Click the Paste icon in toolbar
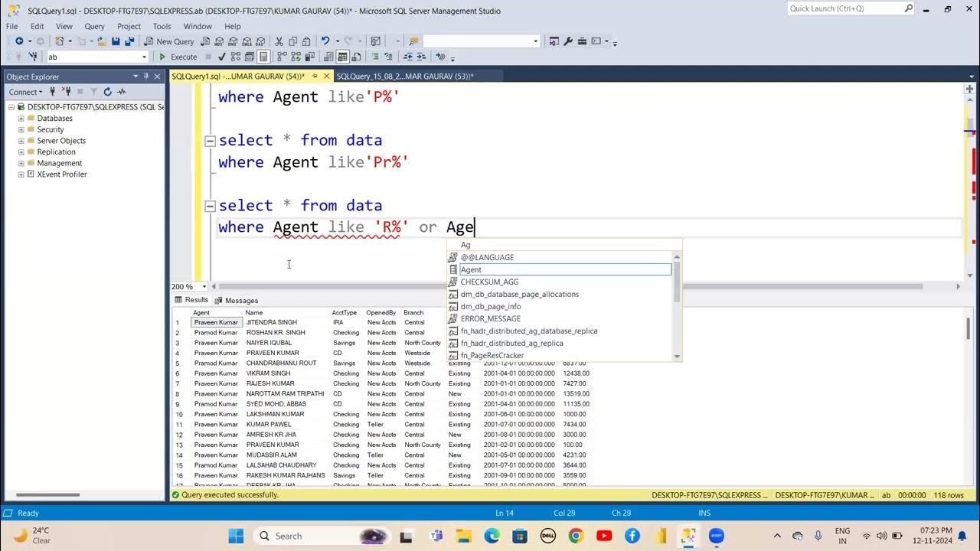Screen dimensions: 980x551 click(306, 41)
